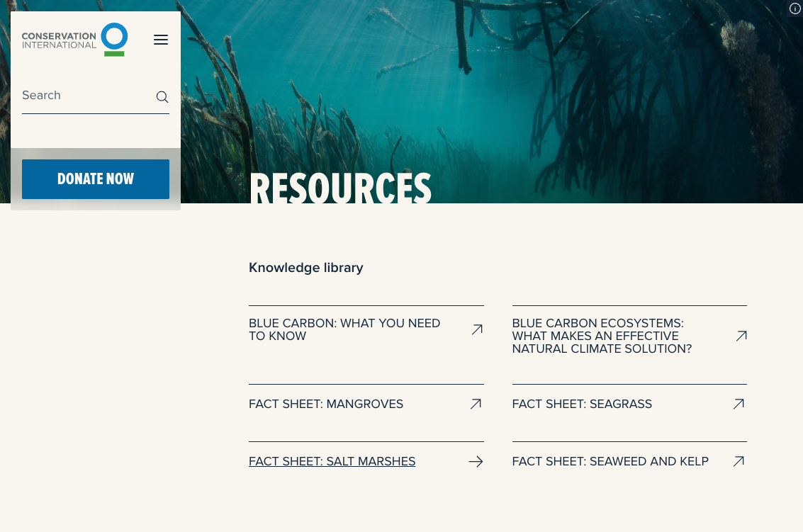The height and width of the screenshot is (532, 803).
Task: Open Fact Sheet: Seaweed and Kelp
Action: coord(610,461)
